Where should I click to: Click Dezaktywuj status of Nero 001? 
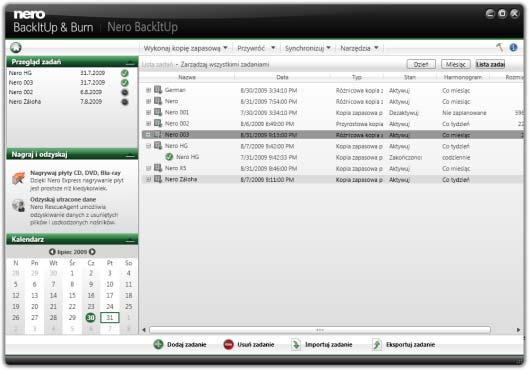(403, 113)
